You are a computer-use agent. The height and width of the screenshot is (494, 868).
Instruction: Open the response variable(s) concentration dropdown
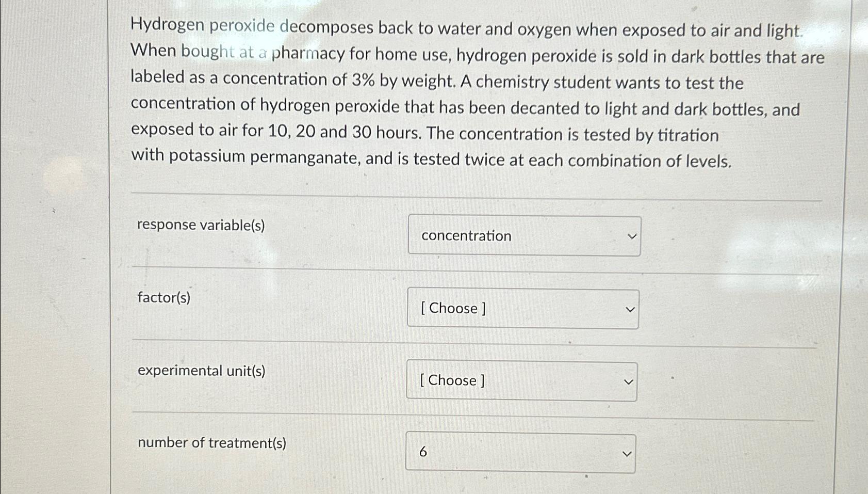point(523,235)
